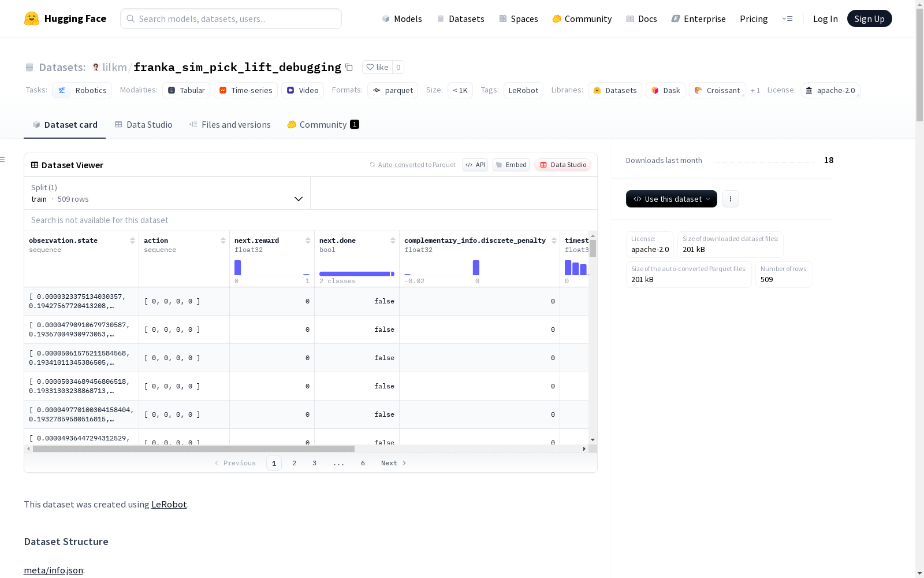Click the search models input field
The width and height of the screenshot is (924, 578).
(x=231, y=18)
